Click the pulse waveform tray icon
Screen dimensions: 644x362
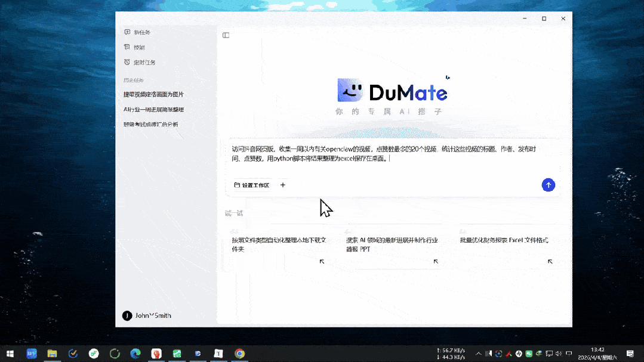(x=519, y=354)
